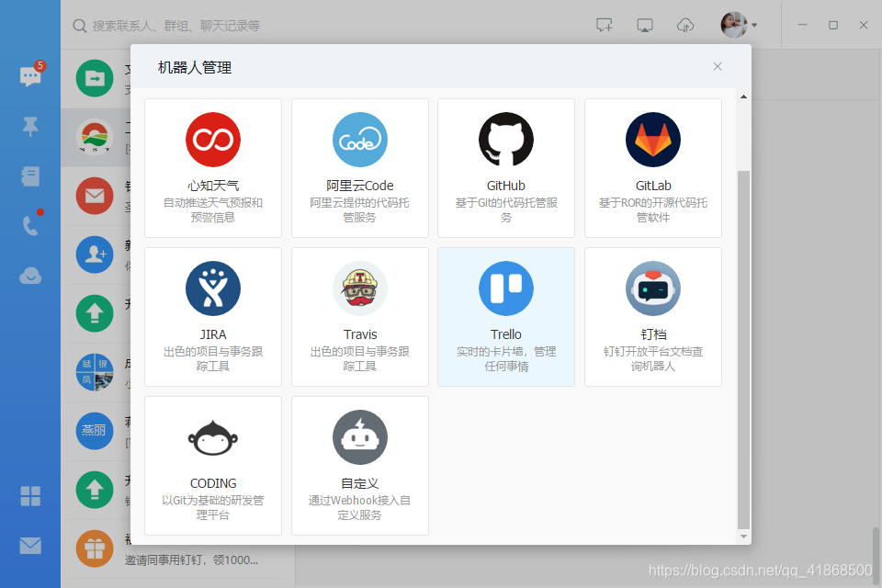Close the 机器人管理 dialog
Viewport: 882px width, 588px height.
tap(718, 66)
